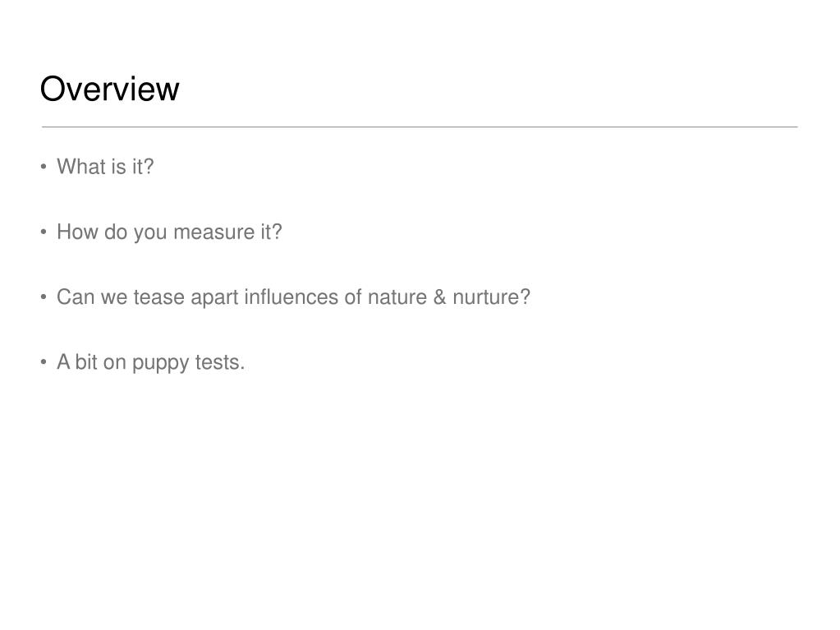Screen dimensions: 840x630
Task: Click the word 'influences' in third bullet
Action: (291, 297)
